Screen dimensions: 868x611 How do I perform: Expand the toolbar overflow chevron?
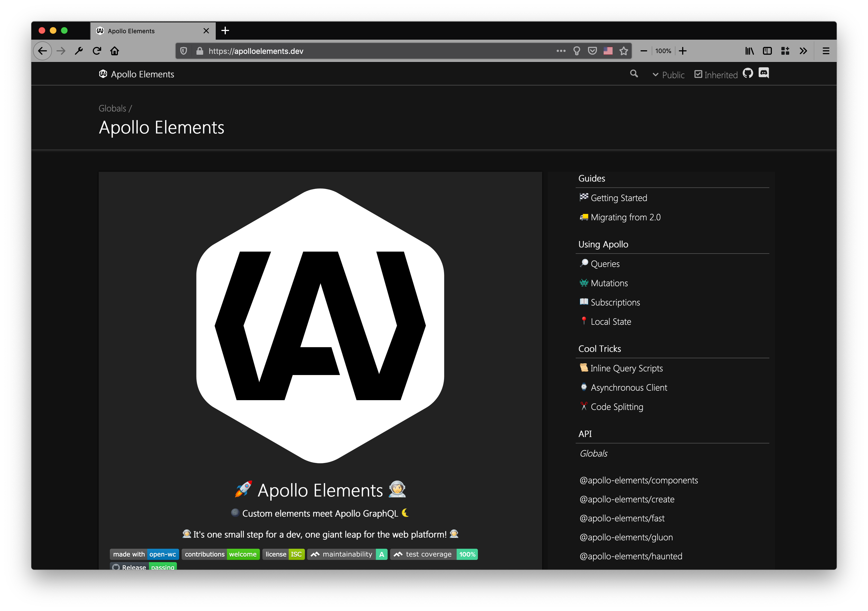click(x=803, y=51)
